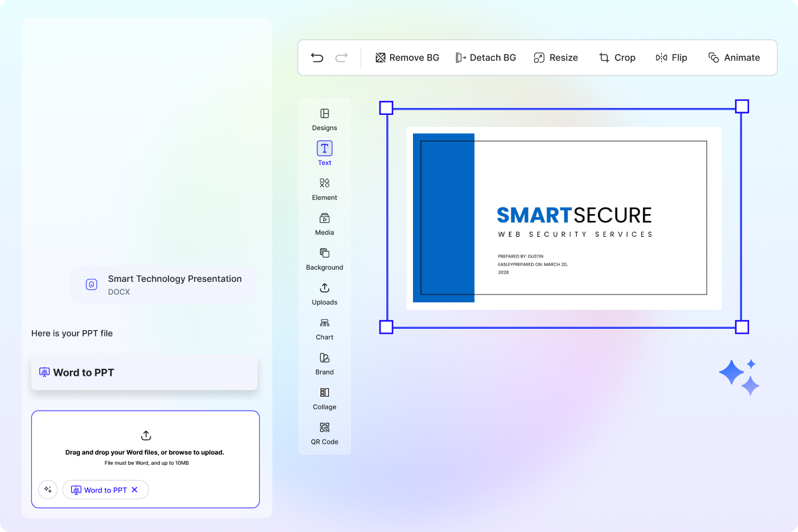Click the Undo arrow icon

click(317, 58)
